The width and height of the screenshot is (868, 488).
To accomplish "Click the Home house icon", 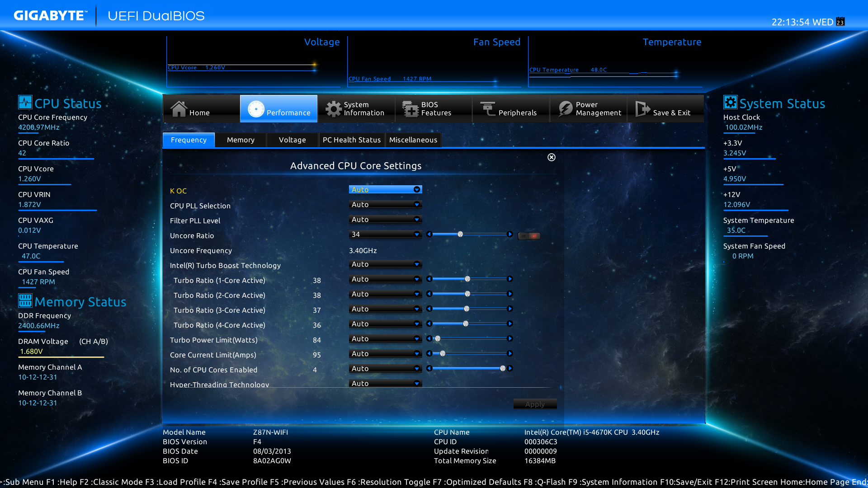I will coord(179,109).
